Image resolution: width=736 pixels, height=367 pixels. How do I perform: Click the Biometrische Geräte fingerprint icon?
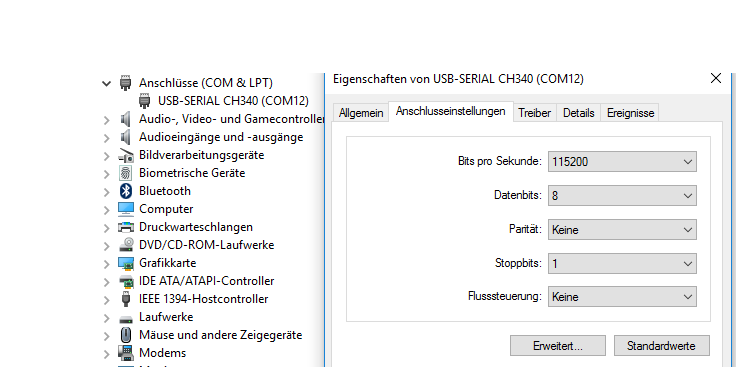click(125, 173)
